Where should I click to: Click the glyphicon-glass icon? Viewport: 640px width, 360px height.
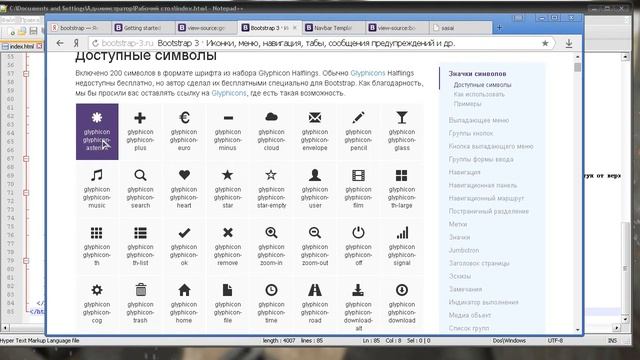[402, 118]
